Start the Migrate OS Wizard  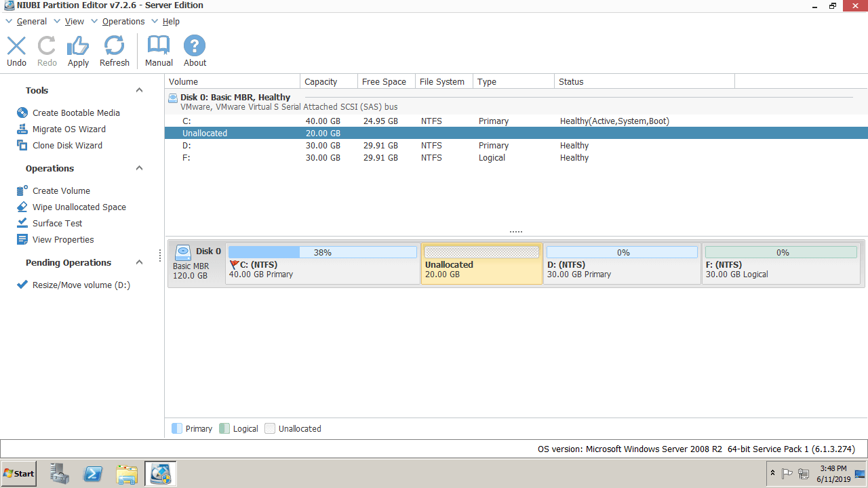[68, 129]
